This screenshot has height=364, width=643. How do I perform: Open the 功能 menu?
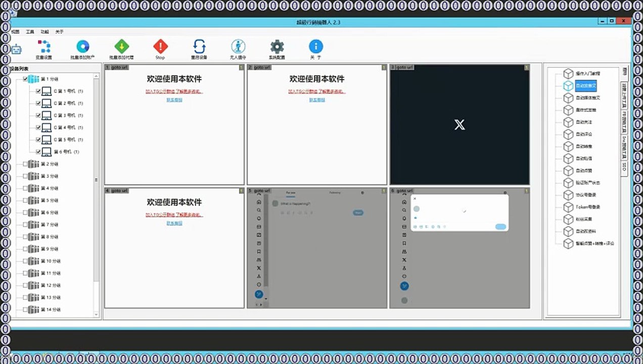click(x=44, y=31)
